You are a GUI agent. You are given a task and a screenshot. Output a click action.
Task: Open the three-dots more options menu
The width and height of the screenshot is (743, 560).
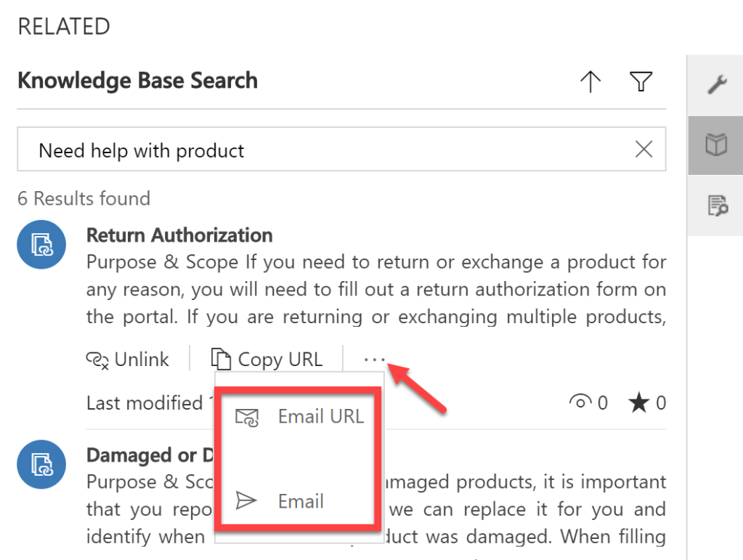tap(374, 359)
